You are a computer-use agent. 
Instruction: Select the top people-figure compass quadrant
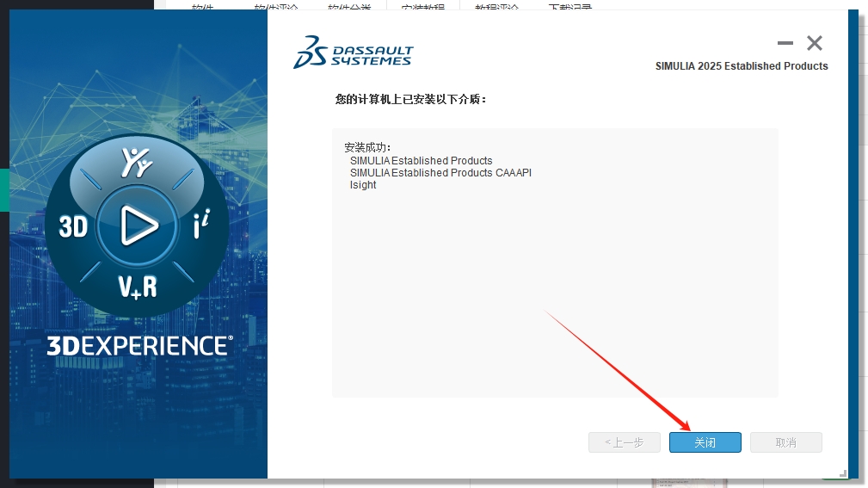136,162
